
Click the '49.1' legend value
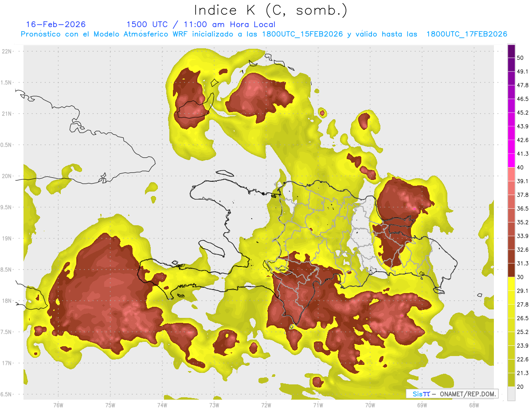[x=523, y=71]
